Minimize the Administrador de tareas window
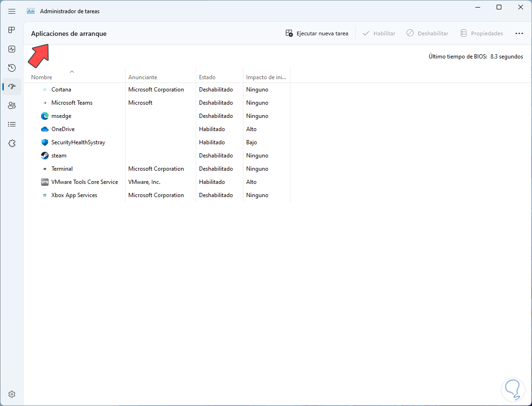The height and width of the screenshot is (406, 532). pyautogui.click(x=477, y=7)
